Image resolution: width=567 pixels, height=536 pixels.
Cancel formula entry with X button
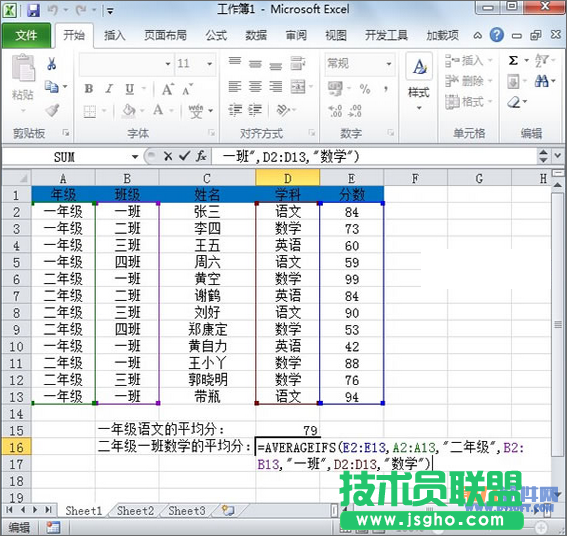tap(168, 156)
